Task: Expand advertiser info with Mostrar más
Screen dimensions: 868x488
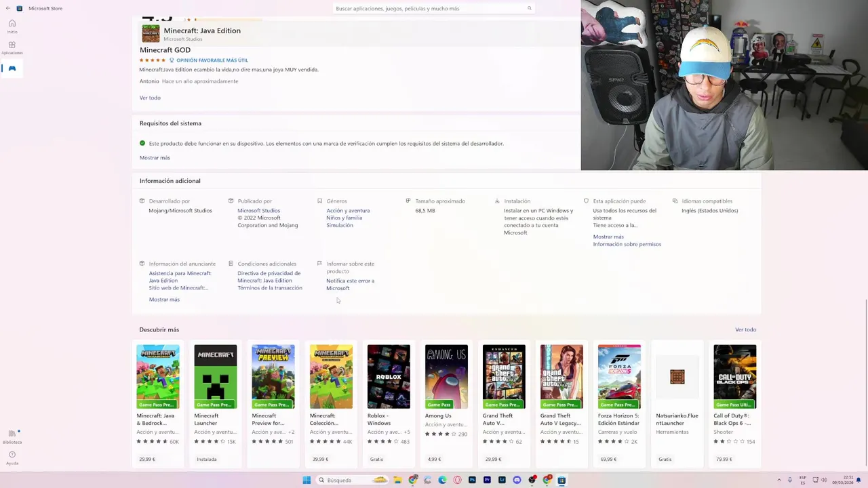Action: [164, 300]
